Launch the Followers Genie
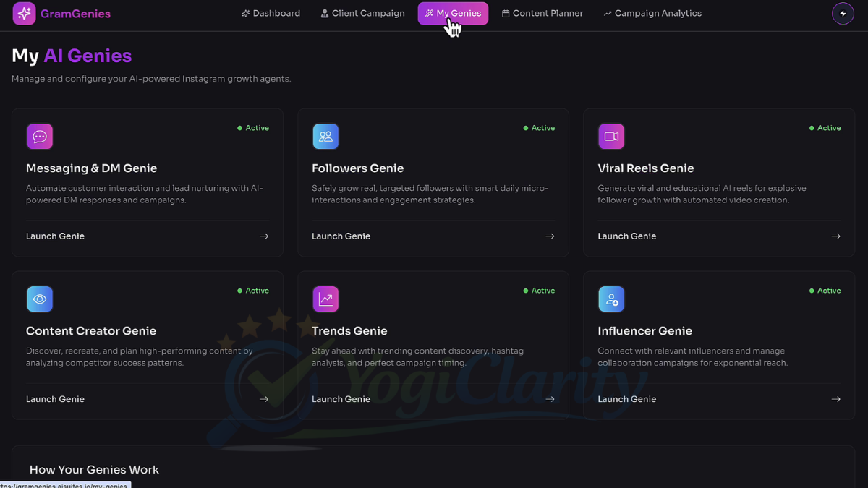Viewport: 868px width, 488px height. [341, 236]
